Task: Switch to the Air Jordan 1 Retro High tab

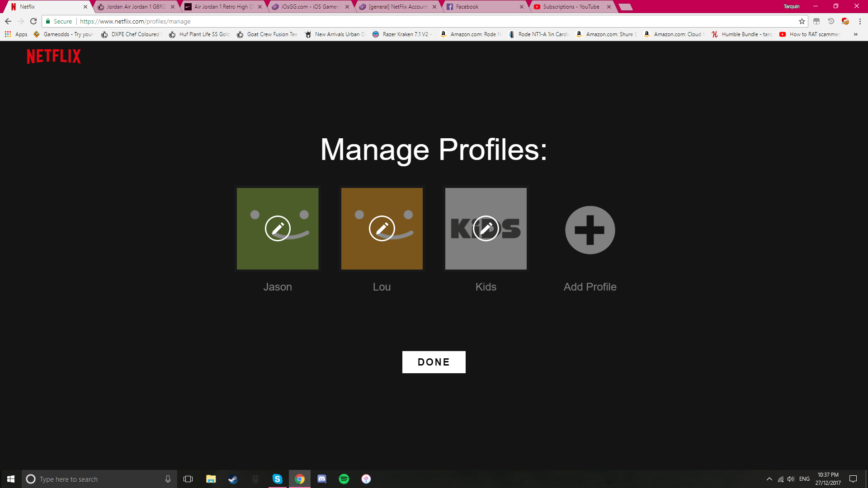Action: 223,7
